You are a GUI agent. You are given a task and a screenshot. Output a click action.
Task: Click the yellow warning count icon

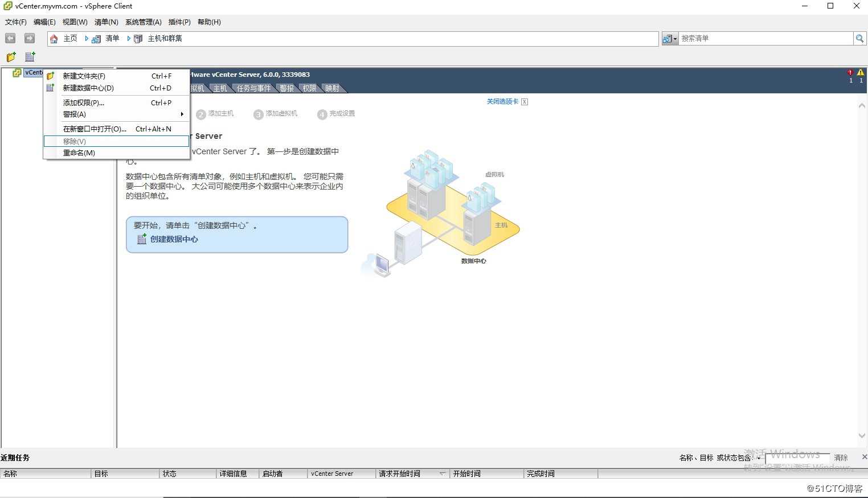coord(861,73)
